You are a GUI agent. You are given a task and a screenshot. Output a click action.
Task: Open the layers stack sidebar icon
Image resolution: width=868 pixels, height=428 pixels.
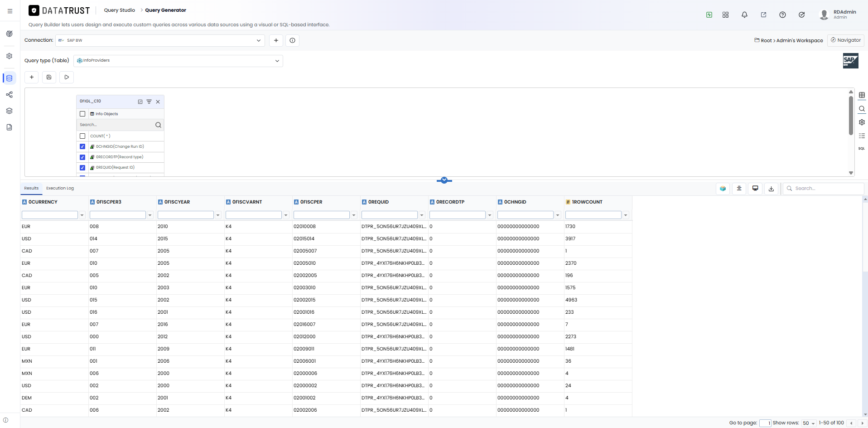pos(9,111)
